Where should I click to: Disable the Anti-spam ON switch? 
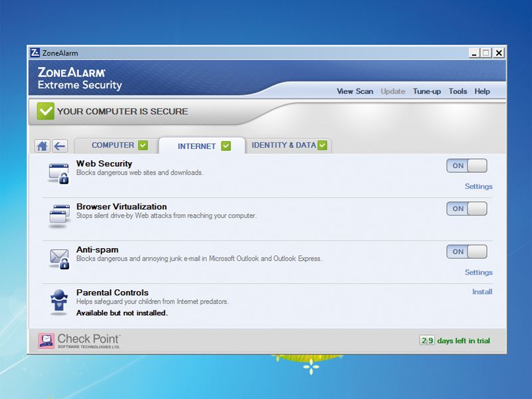467,252
